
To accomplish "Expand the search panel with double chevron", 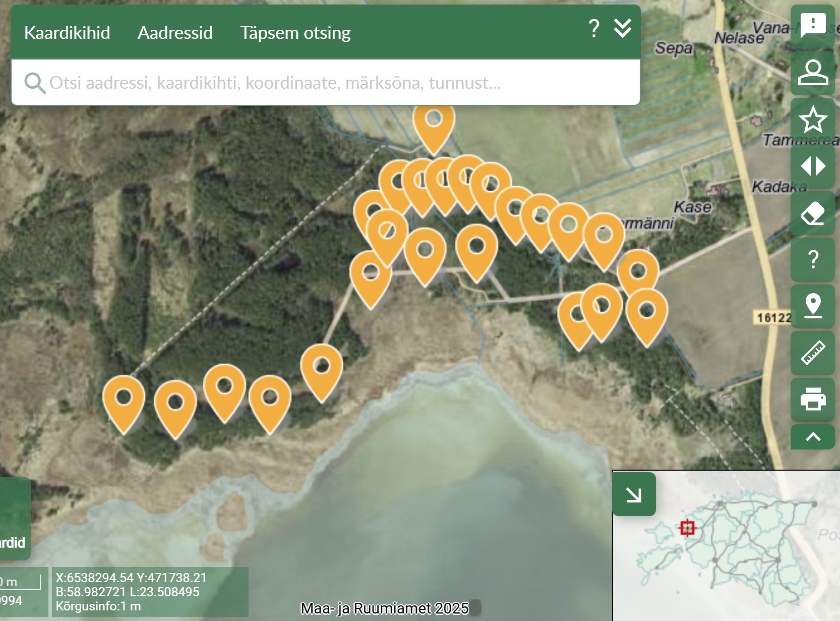I will [623, 29].
